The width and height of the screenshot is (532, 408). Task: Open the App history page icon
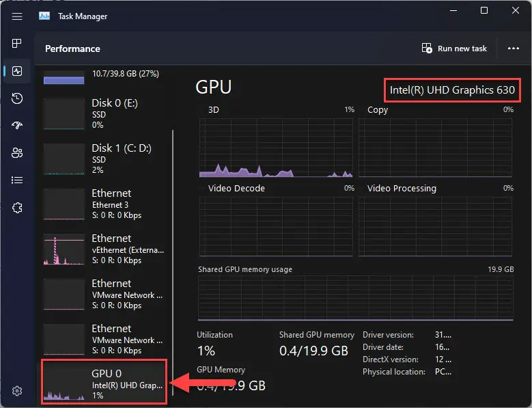click(17, 98)
